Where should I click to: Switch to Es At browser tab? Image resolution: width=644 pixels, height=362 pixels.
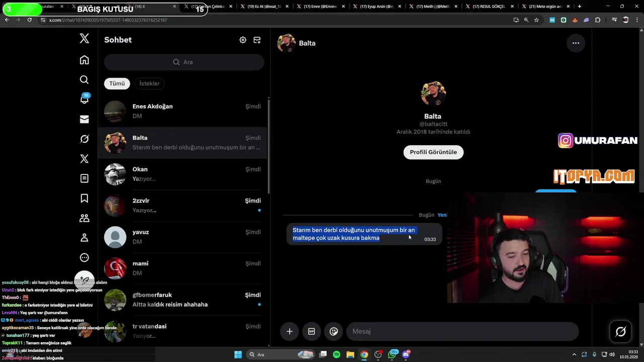(x=264, y=7)
